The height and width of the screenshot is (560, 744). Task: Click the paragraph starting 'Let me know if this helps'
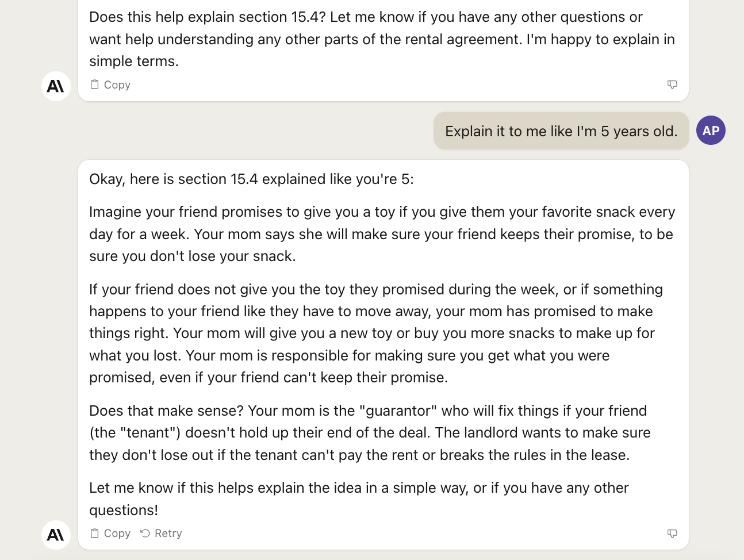pyautogui.click(x=359, y=499)
